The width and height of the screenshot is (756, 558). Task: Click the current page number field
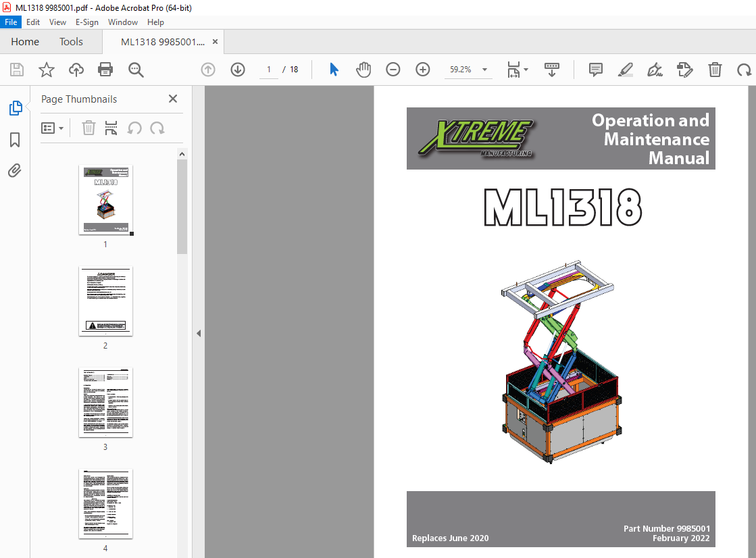pos(269,70)
